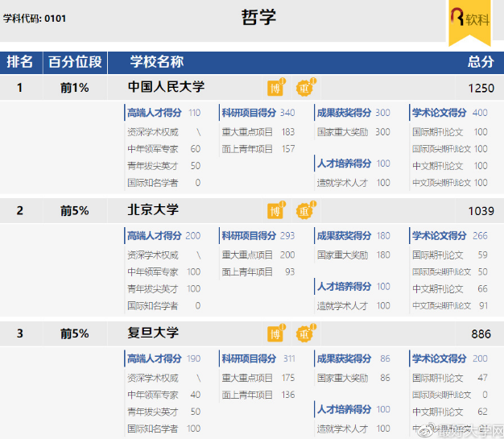Click the 软科 logo ribbon

pos(469,22)
